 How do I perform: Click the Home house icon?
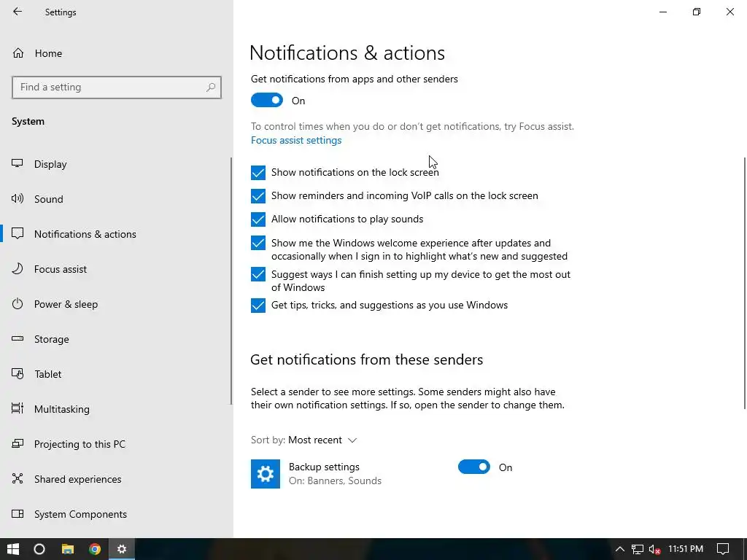pyautogui.click(x=18, y=52)
